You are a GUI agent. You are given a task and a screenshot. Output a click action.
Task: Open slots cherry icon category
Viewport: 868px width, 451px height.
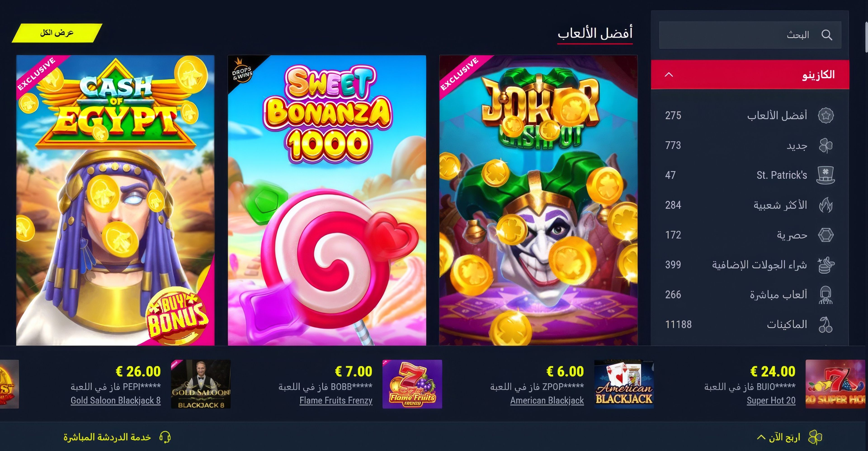(x=826, y=325)
